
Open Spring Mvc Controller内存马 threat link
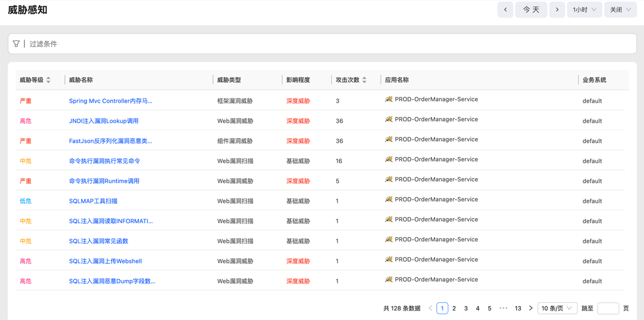[110, 101]
